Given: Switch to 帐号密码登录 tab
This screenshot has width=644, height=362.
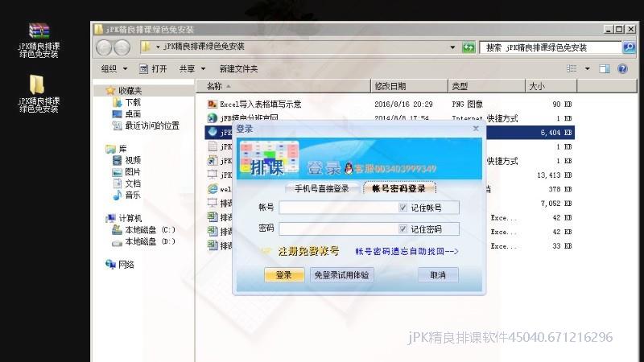Looking at the screenshot, I should [399, 188].
